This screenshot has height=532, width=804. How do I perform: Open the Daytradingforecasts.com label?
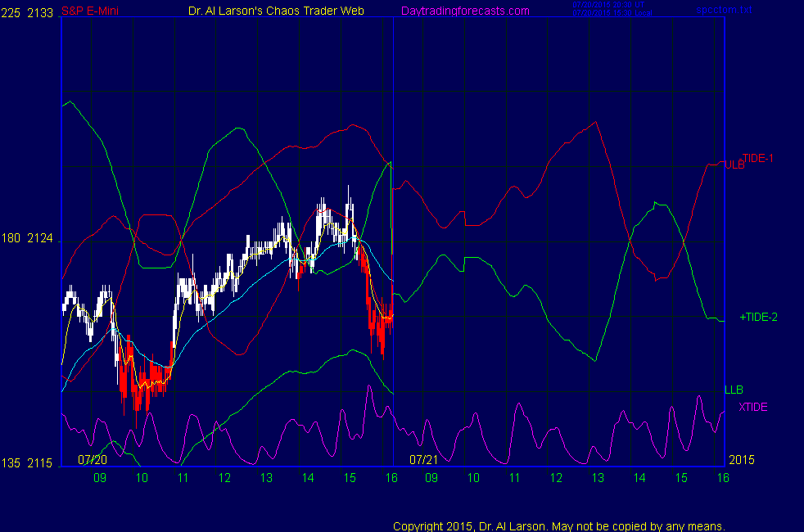(465, 11)
